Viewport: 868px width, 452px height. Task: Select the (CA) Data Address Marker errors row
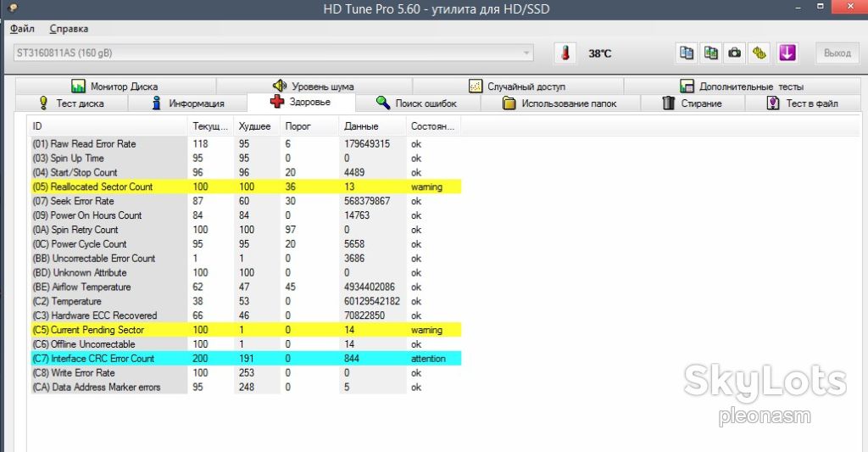pyautogui.click(x=246, y=388)
